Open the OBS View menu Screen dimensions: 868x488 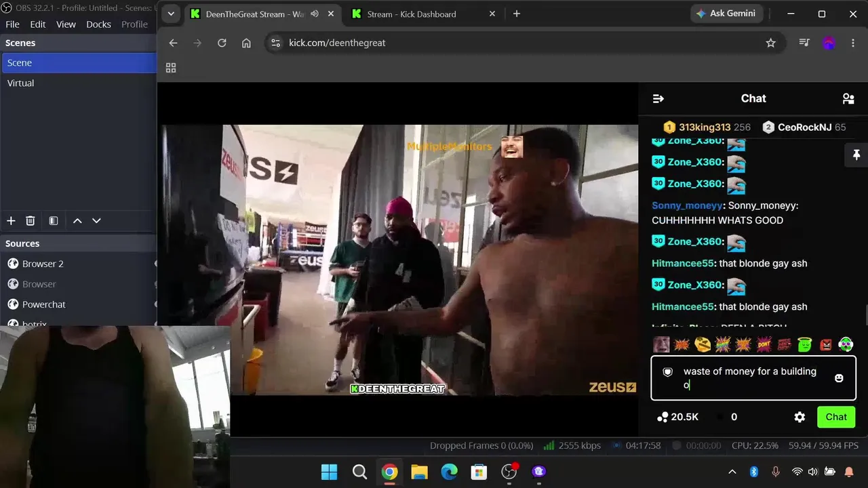coord(66,24)
